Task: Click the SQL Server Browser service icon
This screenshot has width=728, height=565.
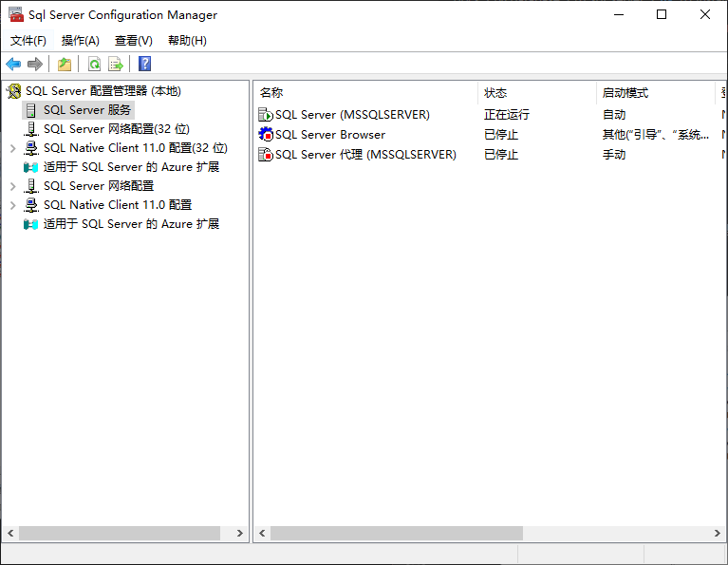Action: (266, 135)
